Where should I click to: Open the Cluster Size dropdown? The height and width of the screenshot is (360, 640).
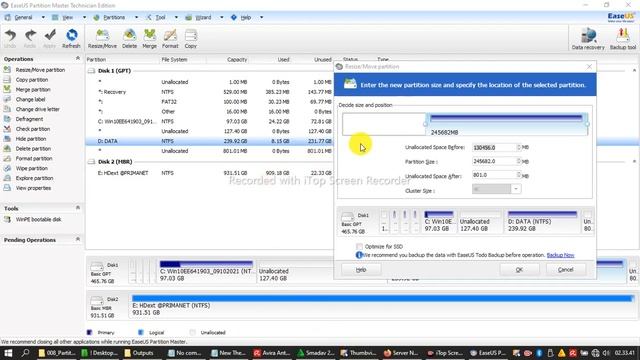516,189
